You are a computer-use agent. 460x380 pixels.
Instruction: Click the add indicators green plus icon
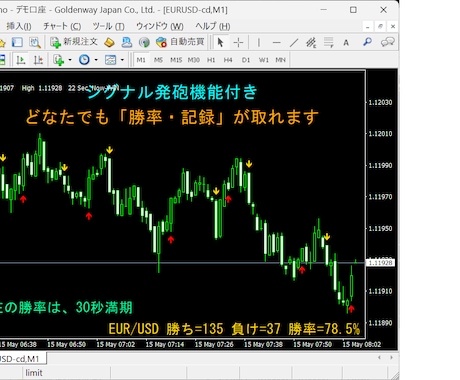coord(59,60)
